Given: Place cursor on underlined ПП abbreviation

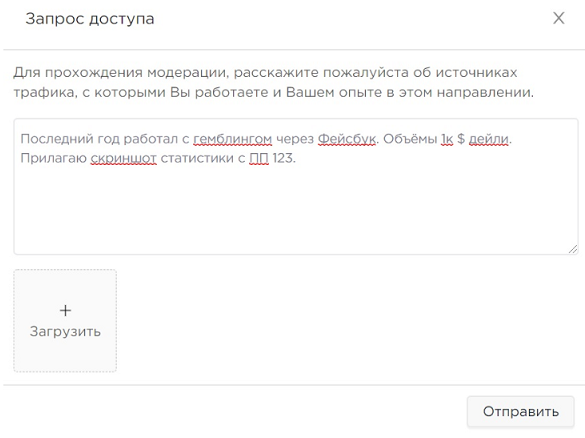Looking at the screenshot, I should (x=259, y=158).
